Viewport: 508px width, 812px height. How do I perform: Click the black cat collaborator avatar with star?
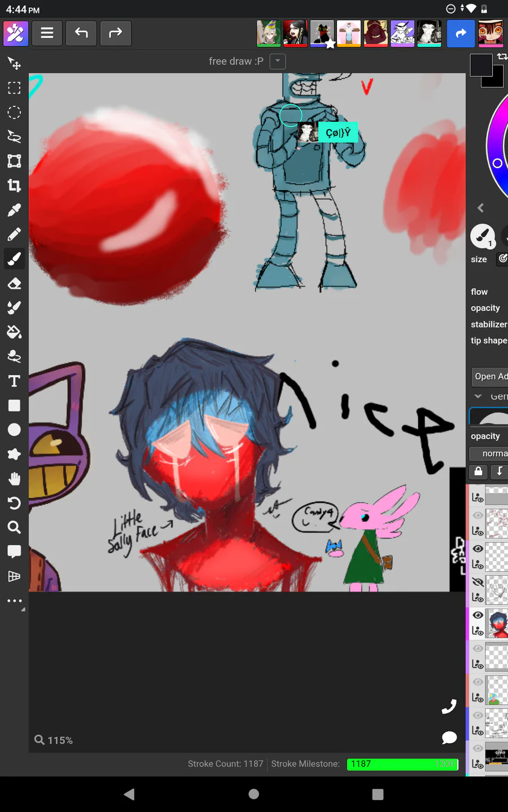(x=322, y=33)
